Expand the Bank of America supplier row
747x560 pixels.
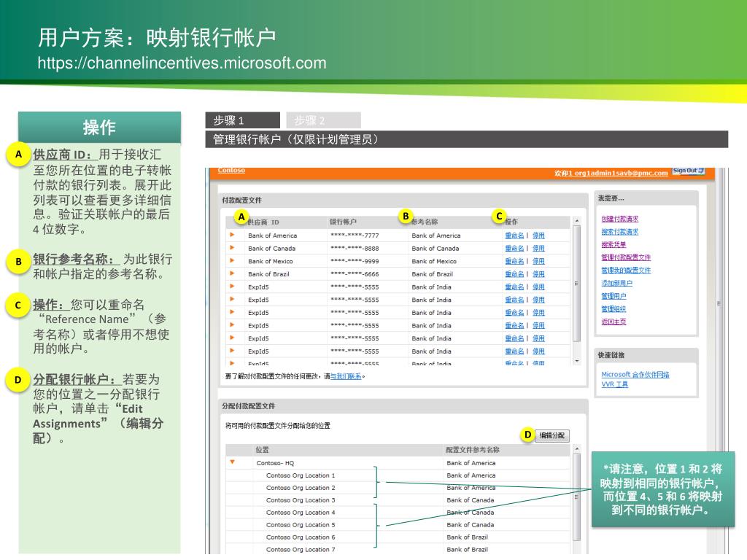tap(232, 235)
